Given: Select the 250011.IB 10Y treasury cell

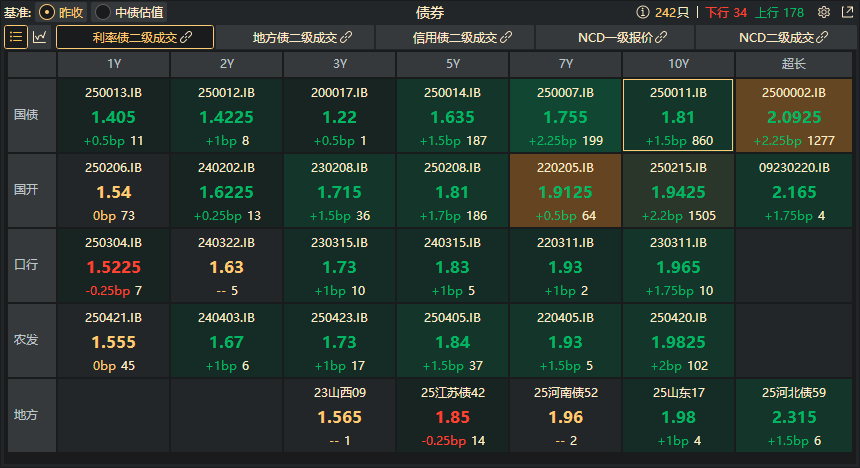Looking at the screenshot, I should (x=678, y=115).
